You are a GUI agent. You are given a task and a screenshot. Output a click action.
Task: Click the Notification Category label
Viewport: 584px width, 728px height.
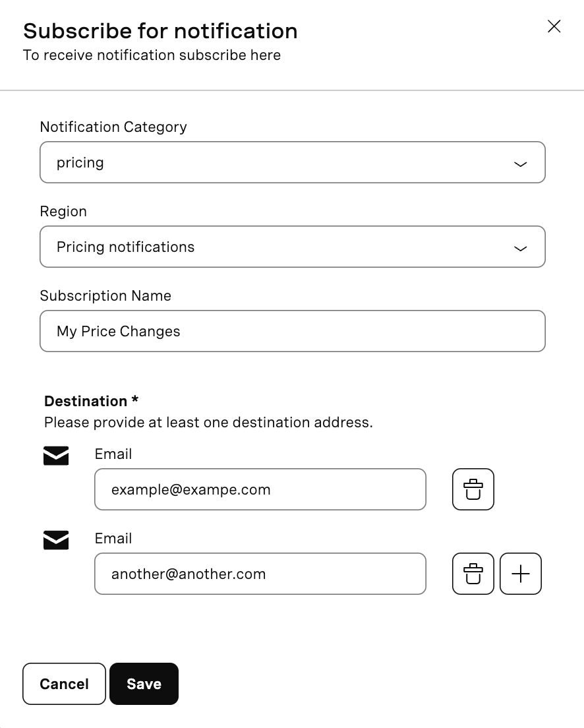click(113, 127)
